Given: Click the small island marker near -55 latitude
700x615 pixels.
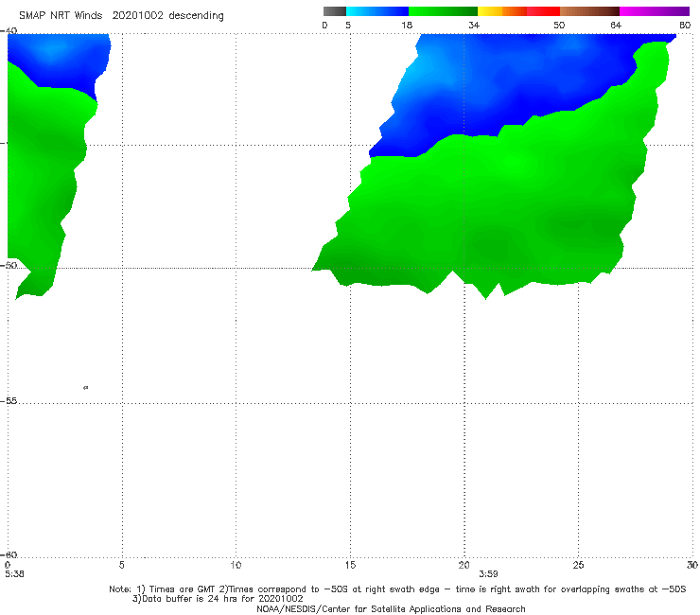Looking at the screenshot, I should tap(86, 387).
